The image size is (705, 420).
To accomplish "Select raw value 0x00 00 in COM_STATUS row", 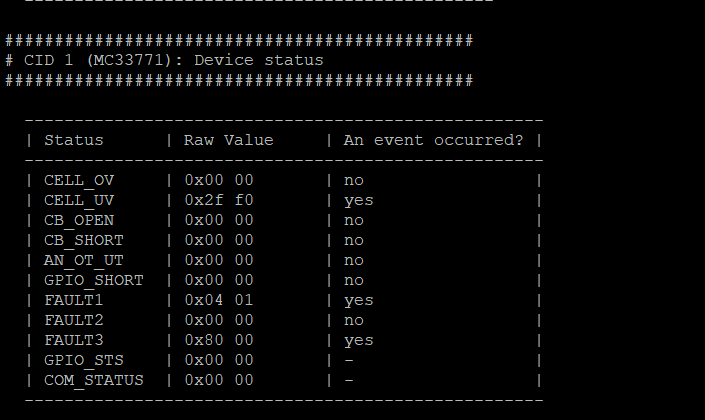I will (219, 380).
